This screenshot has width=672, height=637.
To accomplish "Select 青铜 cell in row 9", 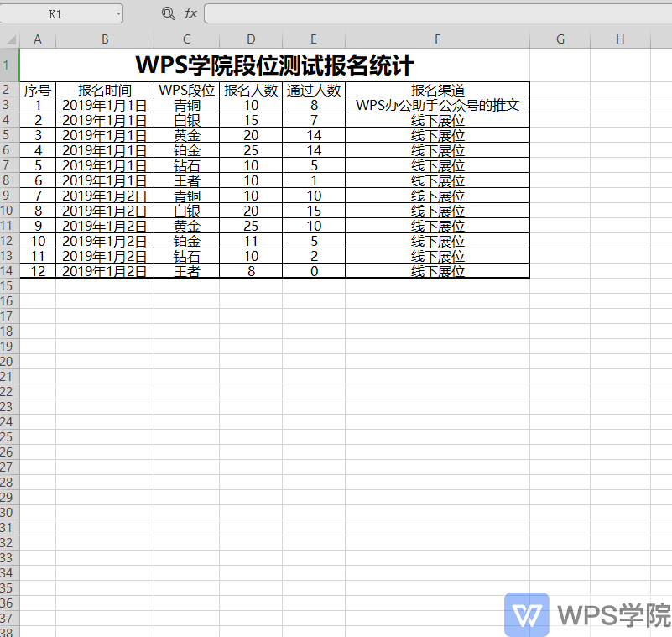I will (186, 196).
